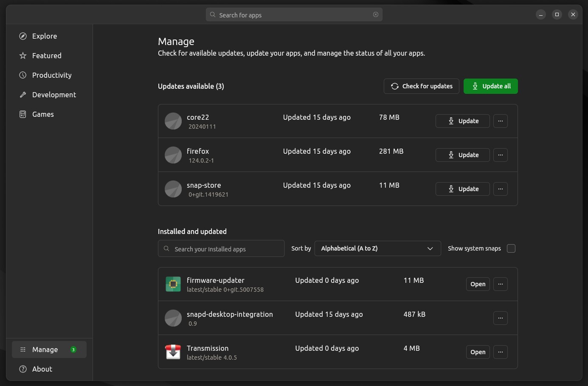
Task: Click the About question mark icon
Action: 23,369
